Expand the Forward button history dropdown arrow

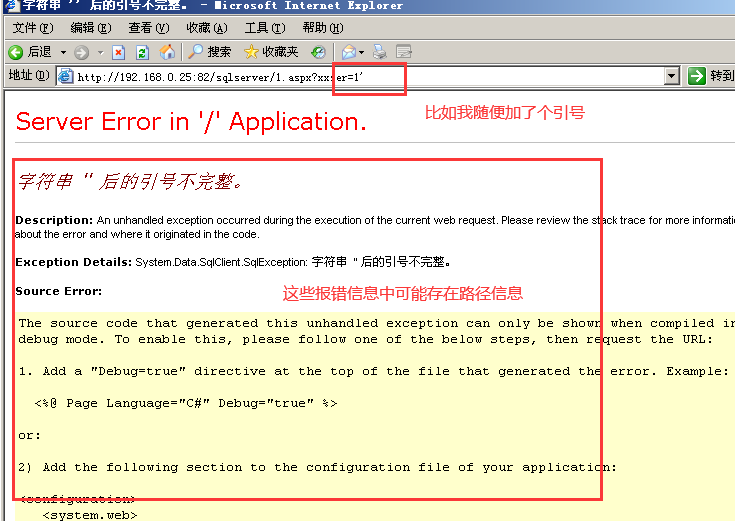click(x=99, y=52)
